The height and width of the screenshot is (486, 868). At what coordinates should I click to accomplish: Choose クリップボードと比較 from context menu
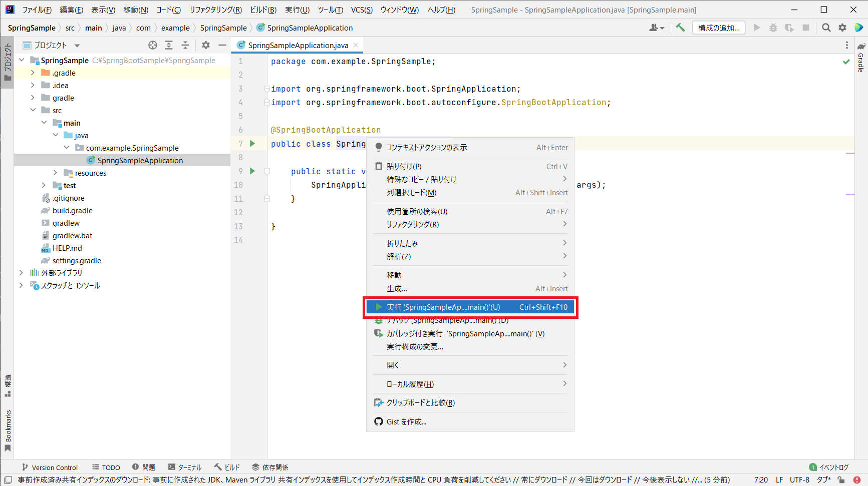pos(470,402)
